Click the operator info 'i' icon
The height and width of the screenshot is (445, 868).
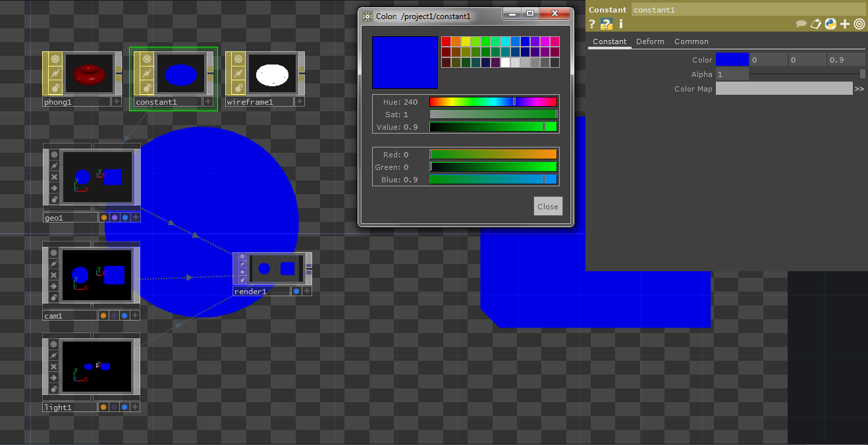click(x=620, y=24)
